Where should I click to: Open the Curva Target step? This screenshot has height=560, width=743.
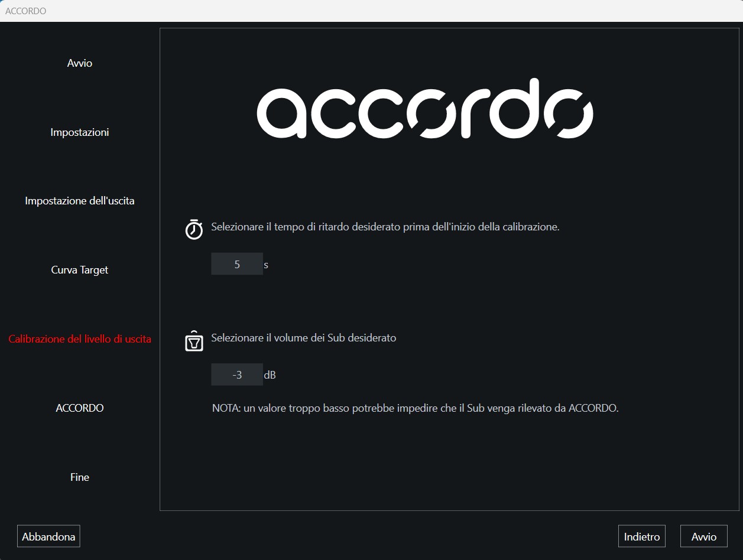(x=80, y=270)
